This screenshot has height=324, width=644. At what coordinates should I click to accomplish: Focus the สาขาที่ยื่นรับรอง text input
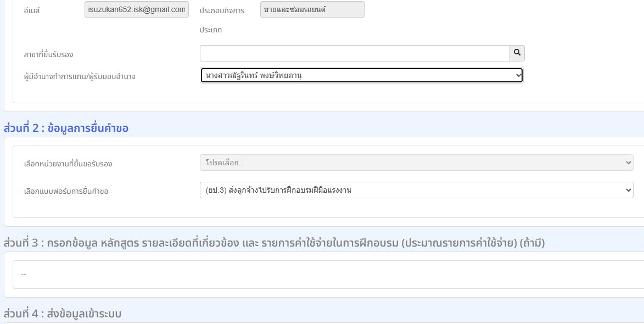355,53
